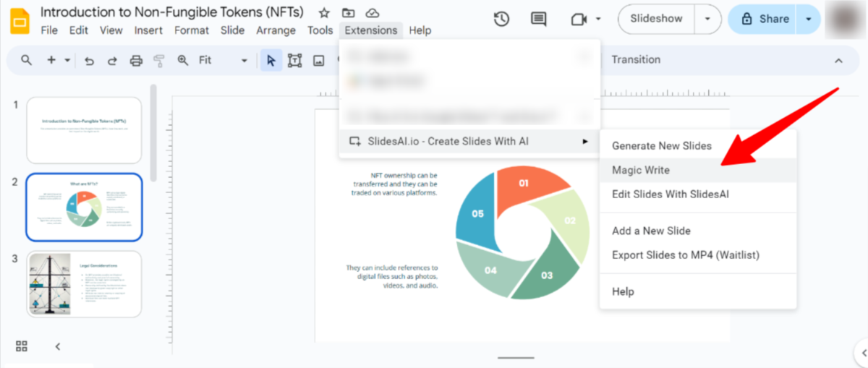Open the Tools menu
Image resolution: width=868 pixels, height=368 pixels.
(x=320, y=30)
